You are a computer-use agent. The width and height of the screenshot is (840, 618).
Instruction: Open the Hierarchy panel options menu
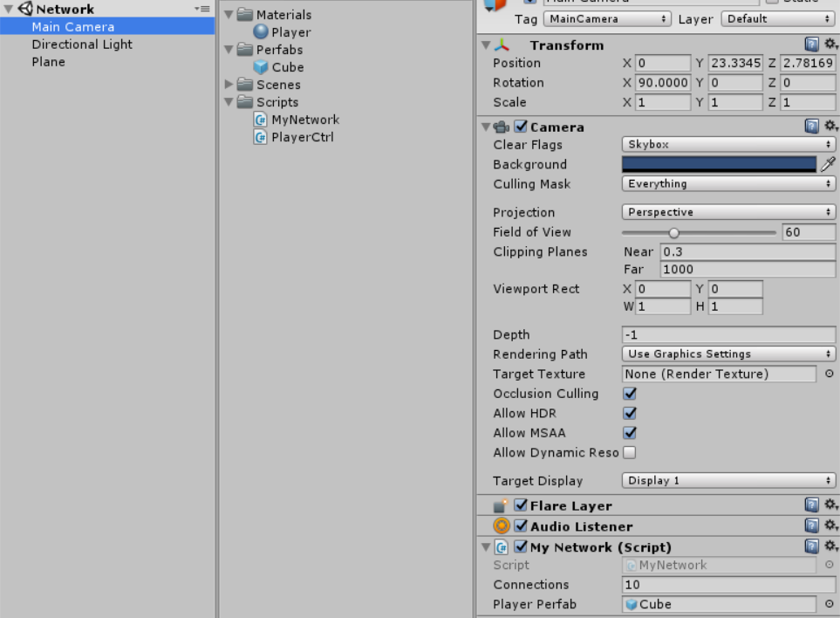202,9
